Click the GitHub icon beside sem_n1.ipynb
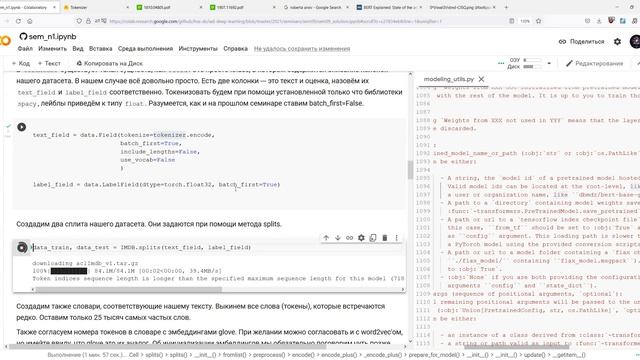 coord(23,37)
